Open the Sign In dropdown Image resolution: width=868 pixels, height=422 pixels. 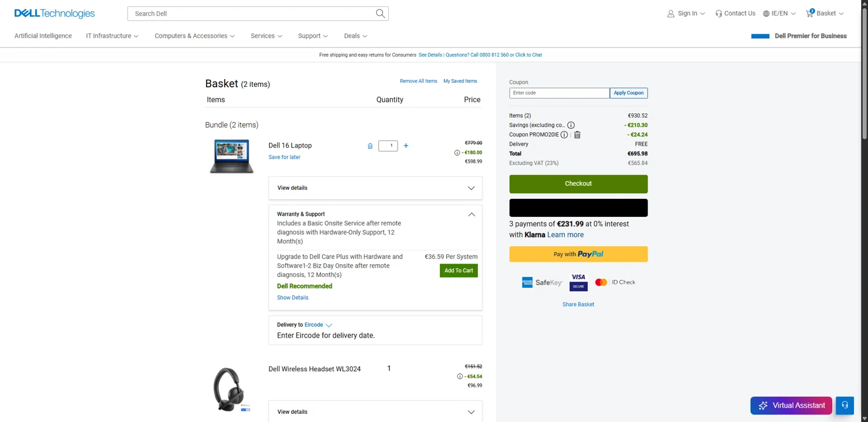click(686, 13)
